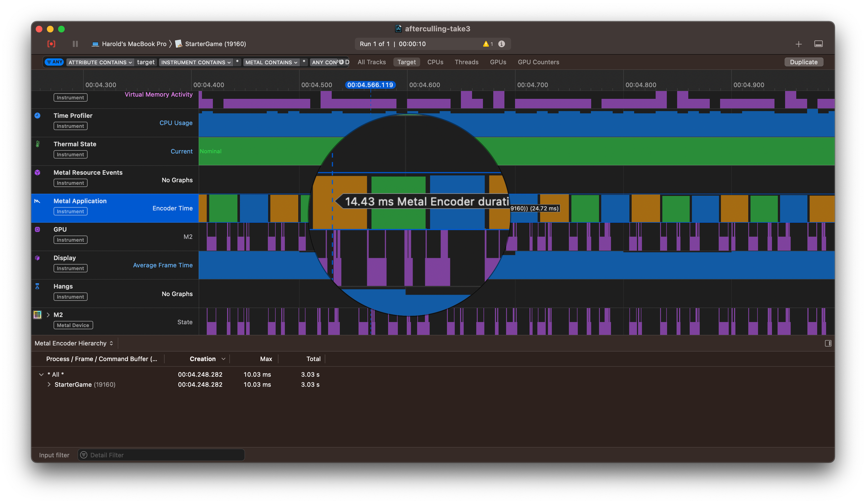Toggle the ANY filter pill
This screenshot has width=866, height=504.
click(x=54, y=62)
